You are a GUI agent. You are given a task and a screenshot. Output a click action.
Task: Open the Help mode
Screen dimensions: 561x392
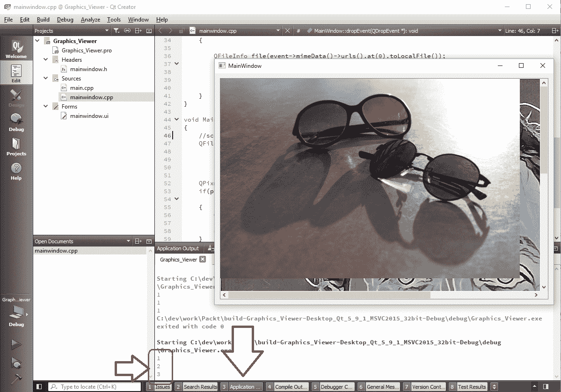(16, 171)
